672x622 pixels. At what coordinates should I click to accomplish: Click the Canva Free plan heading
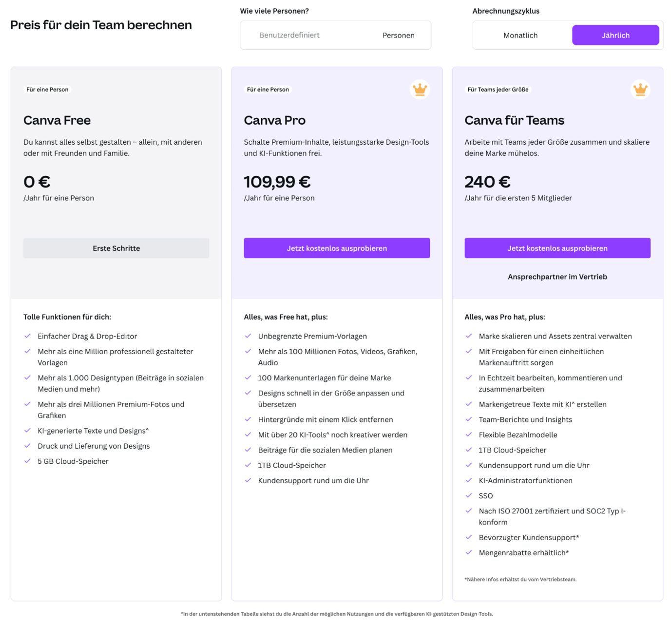(x=57, y=120)
